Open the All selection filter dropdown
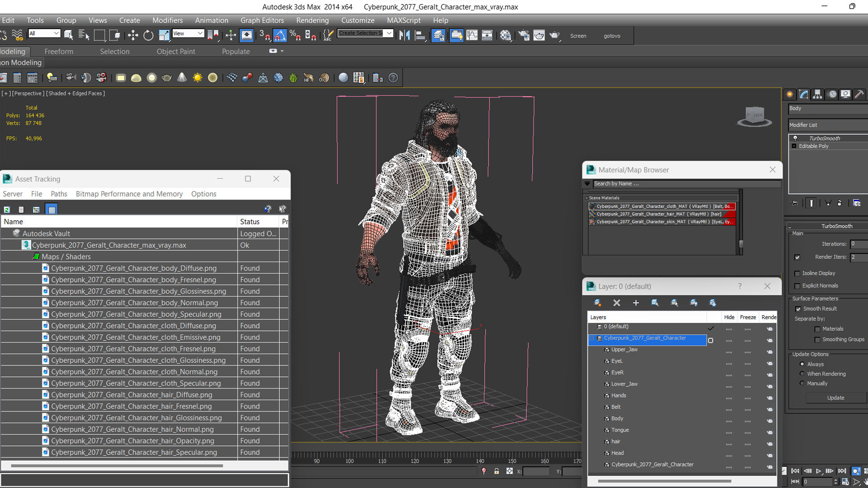 (44, 33)
